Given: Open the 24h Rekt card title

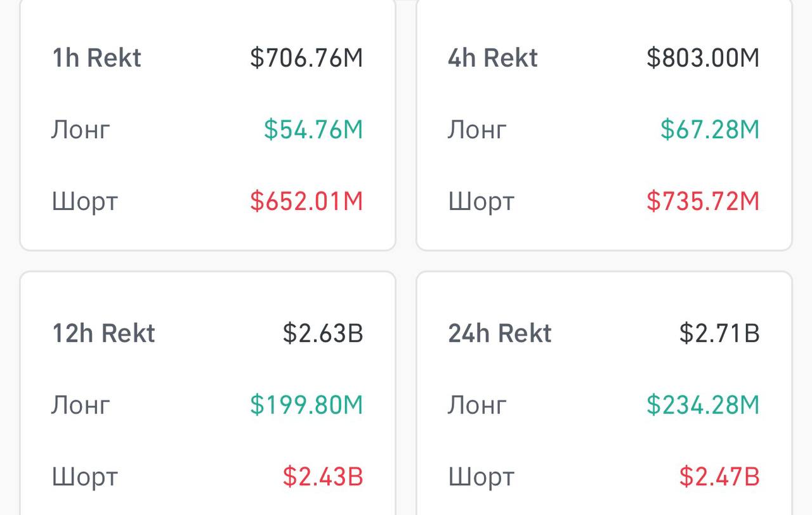Looking at the screenshot, I should tap(500, 333).
